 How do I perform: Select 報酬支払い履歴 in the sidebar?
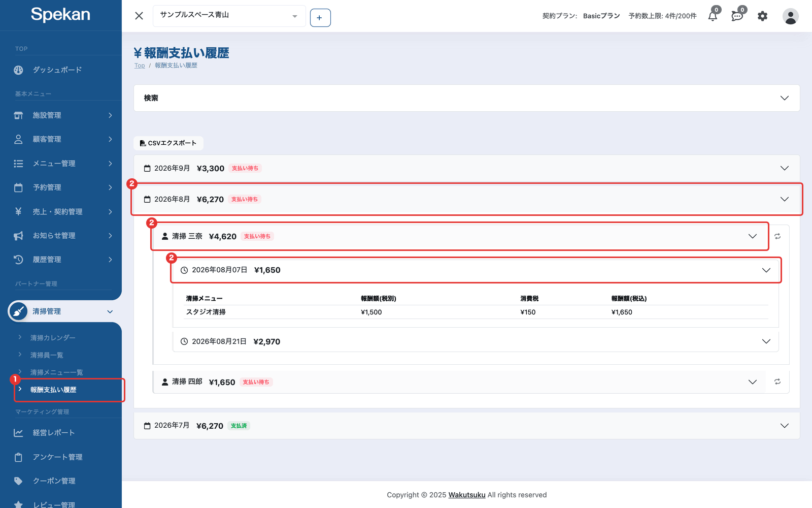[53, 390]
